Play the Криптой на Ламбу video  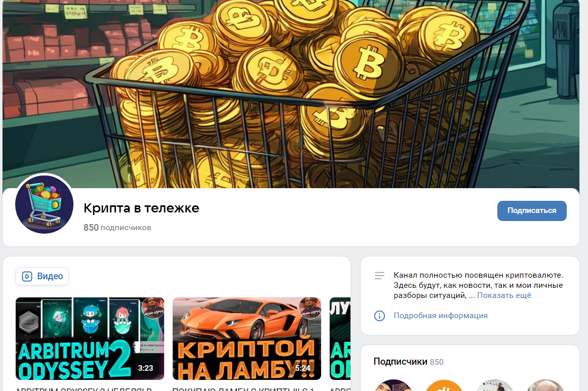247,338
